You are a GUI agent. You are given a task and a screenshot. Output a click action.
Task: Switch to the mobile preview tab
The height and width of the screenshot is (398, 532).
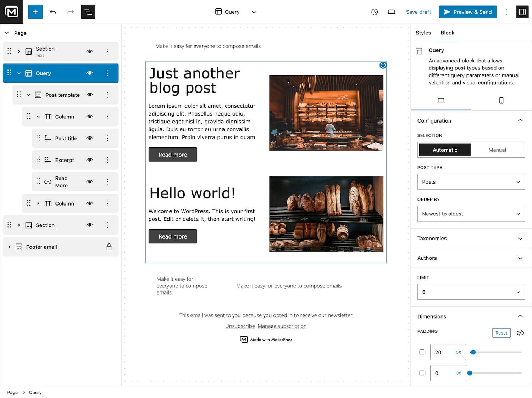501,100
